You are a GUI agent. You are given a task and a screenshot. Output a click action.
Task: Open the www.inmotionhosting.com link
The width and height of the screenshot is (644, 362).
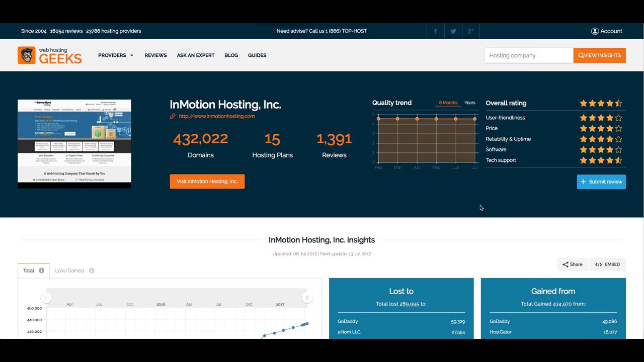[217, 116]
